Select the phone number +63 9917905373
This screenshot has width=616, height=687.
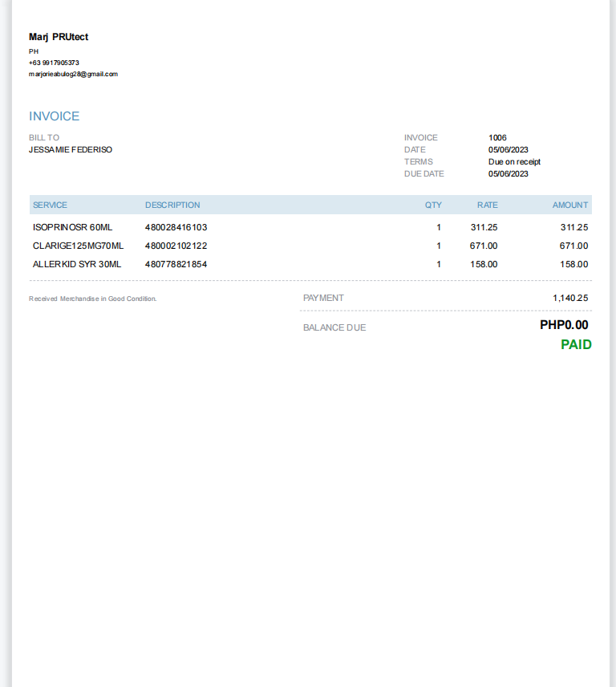[54, 63]
